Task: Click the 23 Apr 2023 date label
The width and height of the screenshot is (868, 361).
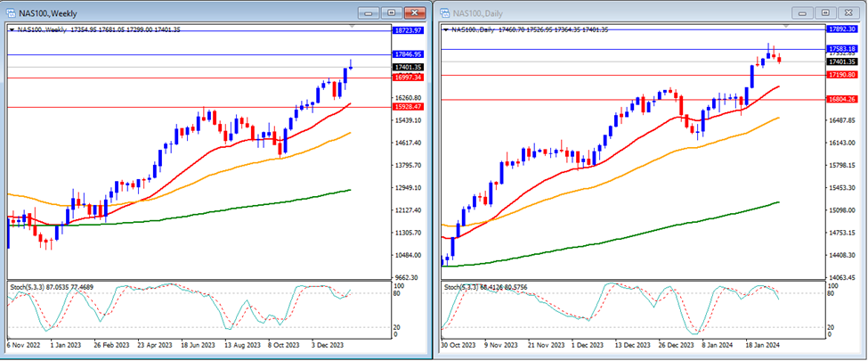Action: [x=157, y=345]
